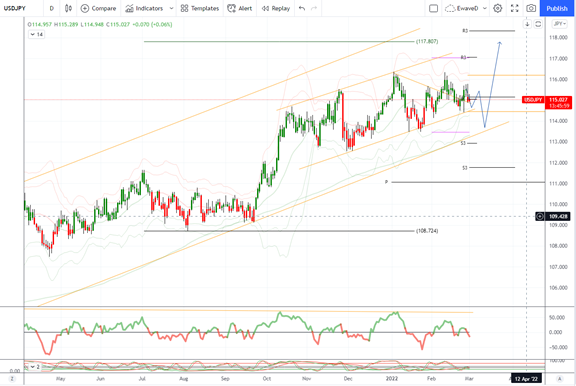The image size is (576, 386).
Task: Select the chart layout square icon
Action: coord(433,8)
